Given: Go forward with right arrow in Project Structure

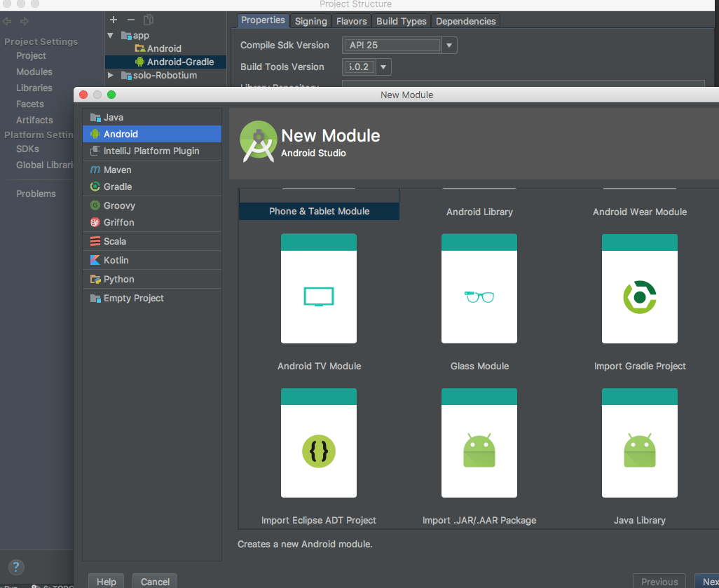Looking at the screenshot, I should pos(25,21).
